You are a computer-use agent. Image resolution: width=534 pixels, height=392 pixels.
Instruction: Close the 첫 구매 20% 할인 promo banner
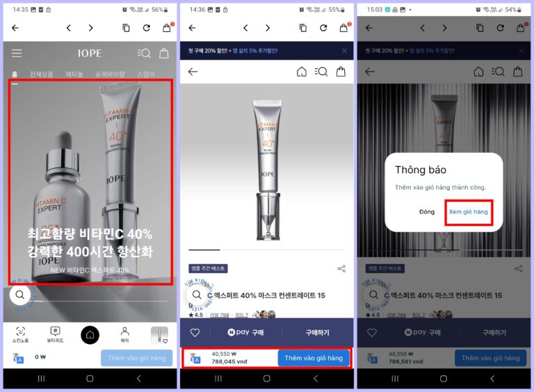[344, 51]
